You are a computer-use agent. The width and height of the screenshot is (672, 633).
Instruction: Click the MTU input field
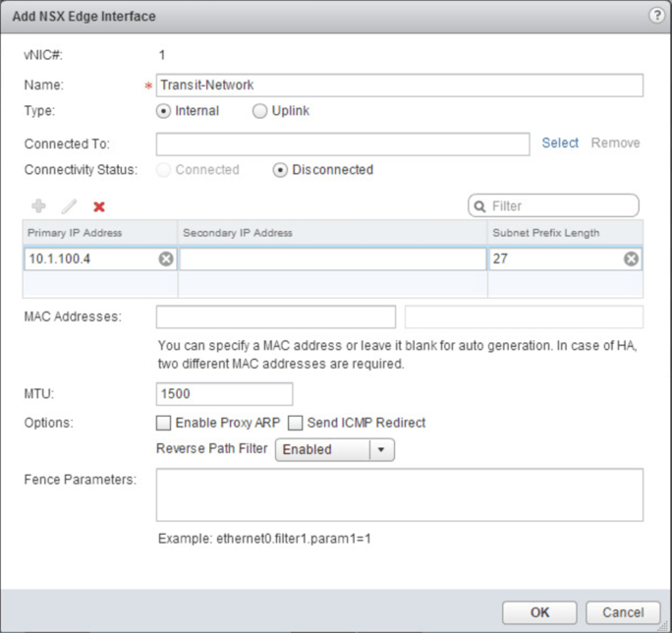tap(224, 394)
